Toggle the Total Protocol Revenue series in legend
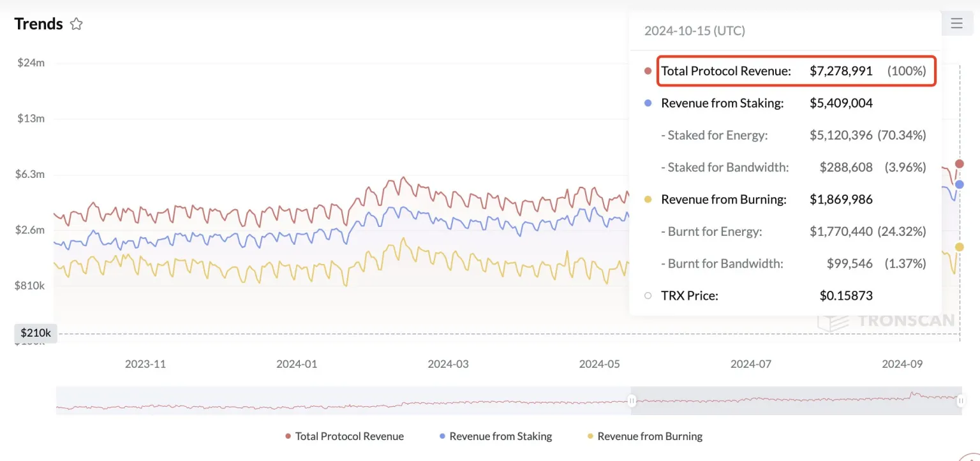This screenshot has width=980, height=461. click(349, 436)
